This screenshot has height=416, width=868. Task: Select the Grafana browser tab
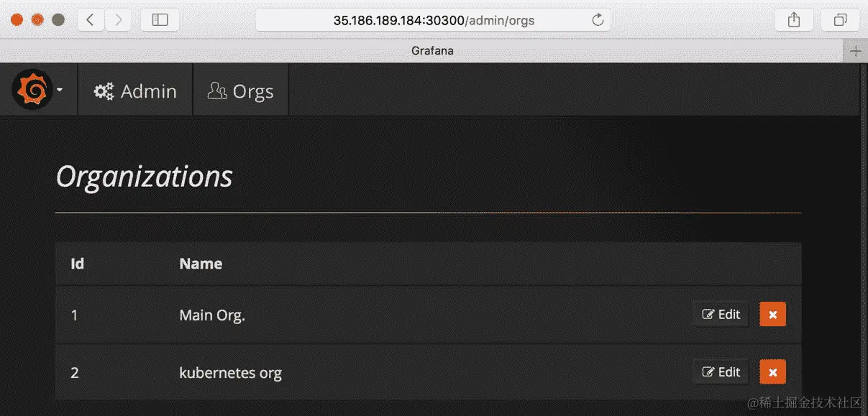[x=432, y=51]
